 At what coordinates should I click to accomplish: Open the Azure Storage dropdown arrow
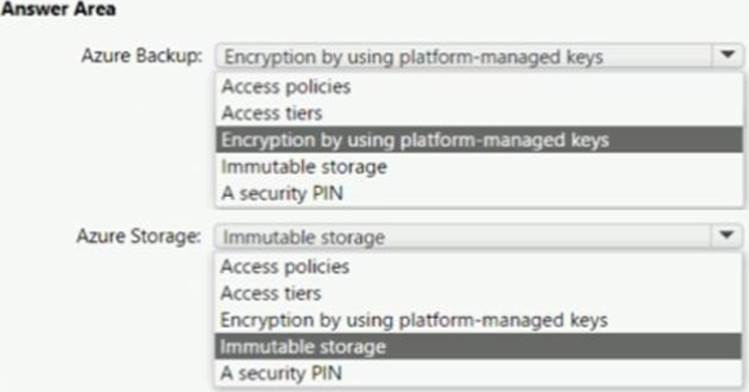click(727, 236)
